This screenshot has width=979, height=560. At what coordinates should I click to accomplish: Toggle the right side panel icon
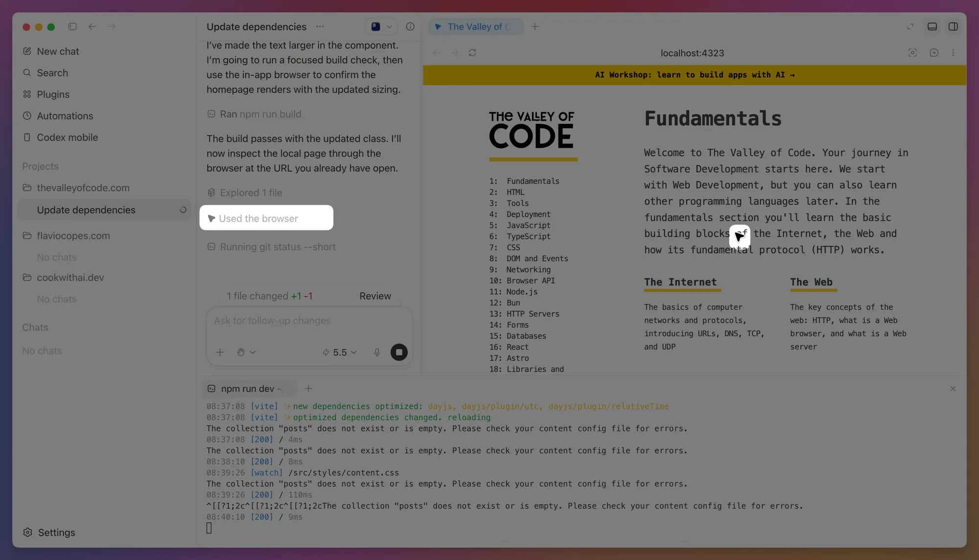coord(953,26)
